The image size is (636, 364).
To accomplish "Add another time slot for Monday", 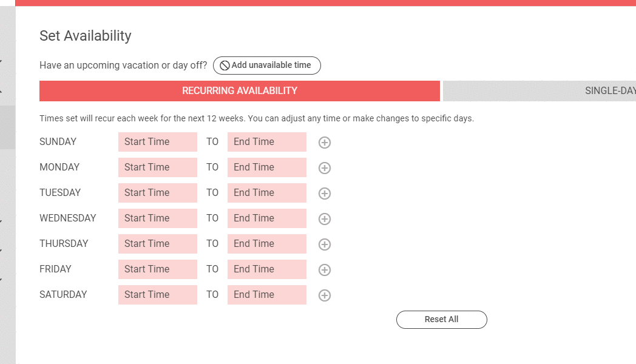I will point(325,168).
